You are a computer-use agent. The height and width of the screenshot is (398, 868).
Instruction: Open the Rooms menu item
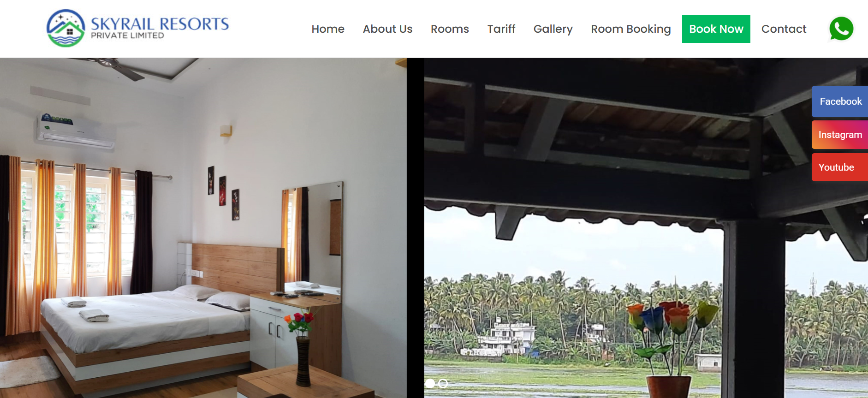[x=450, y=29]
